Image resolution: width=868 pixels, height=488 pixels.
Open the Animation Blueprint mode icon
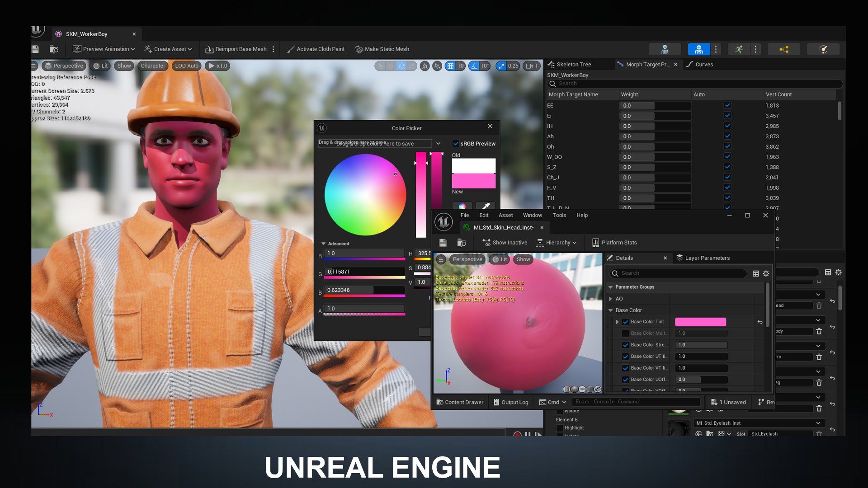click(784, 49)
